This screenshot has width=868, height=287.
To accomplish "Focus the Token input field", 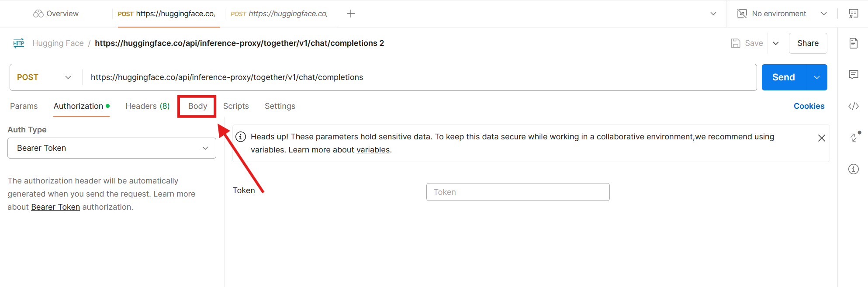I will click(518, 192).
